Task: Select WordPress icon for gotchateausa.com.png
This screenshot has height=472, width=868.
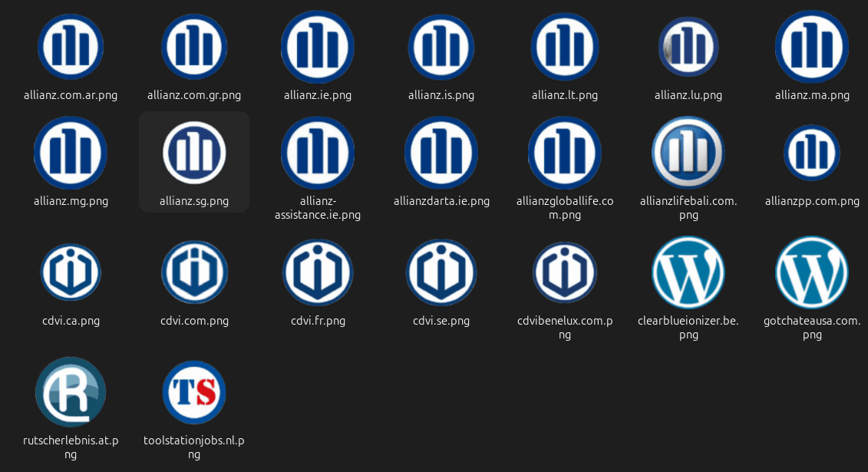Action: point(812,272)
